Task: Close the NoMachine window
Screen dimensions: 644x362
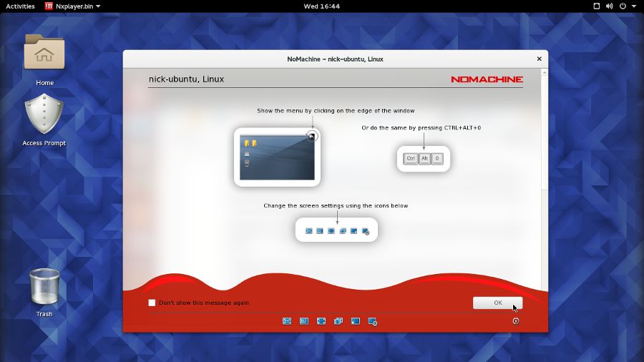Action: pyautogui.click(x=540, y=59)
